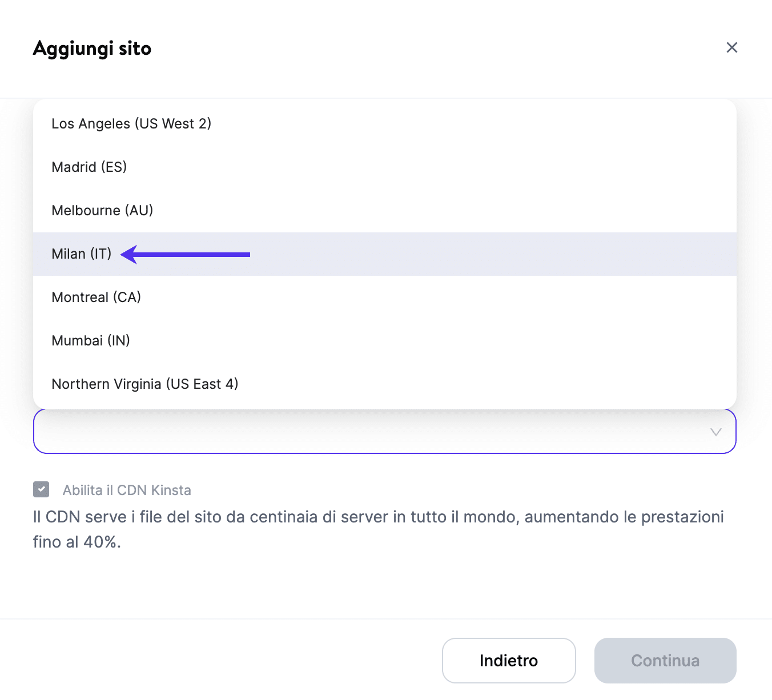
Task: Click the word 'Kinsta' in checkbox label
Action: (171, 490)
